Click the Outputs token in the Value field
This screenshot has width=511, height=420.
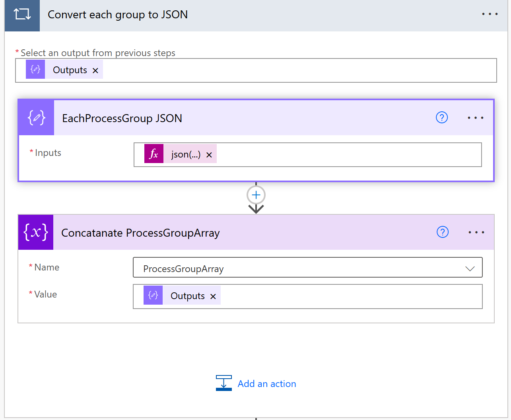187,296
